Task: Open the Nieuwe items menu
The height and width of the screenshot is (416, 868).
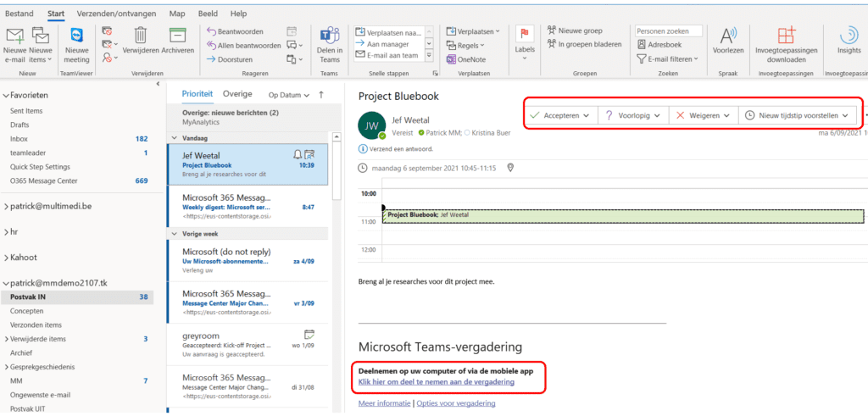Action: tap(41, 45)
